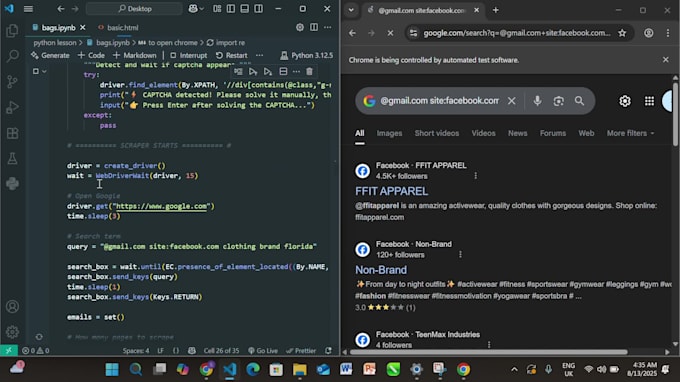Viewport: 680px width, 382px height.
Task: Expand the More filters dropdown
Action: click(630, 133)
